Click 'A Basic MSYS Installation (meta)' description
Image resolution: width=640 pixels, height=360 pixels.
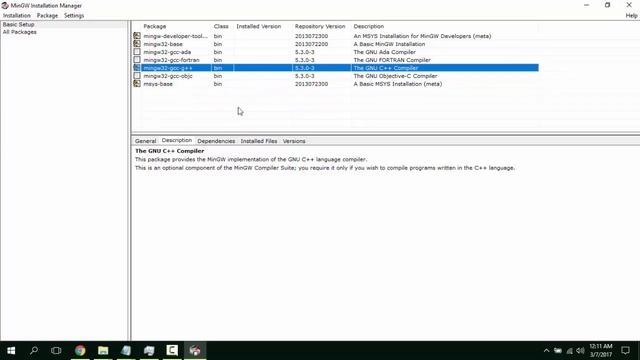tap(398, 84)
